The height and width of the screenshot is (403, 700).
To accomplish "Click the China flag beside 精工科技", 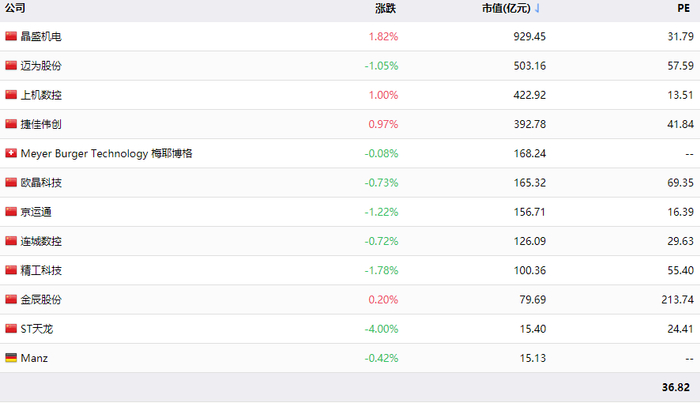I will (11, 270).
